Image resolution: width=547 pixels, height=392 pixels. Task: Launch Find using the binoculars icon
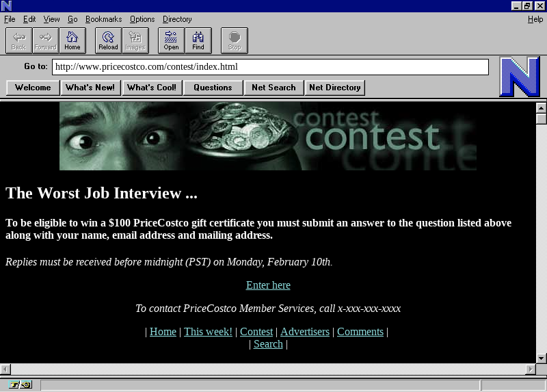coord(198,40)
